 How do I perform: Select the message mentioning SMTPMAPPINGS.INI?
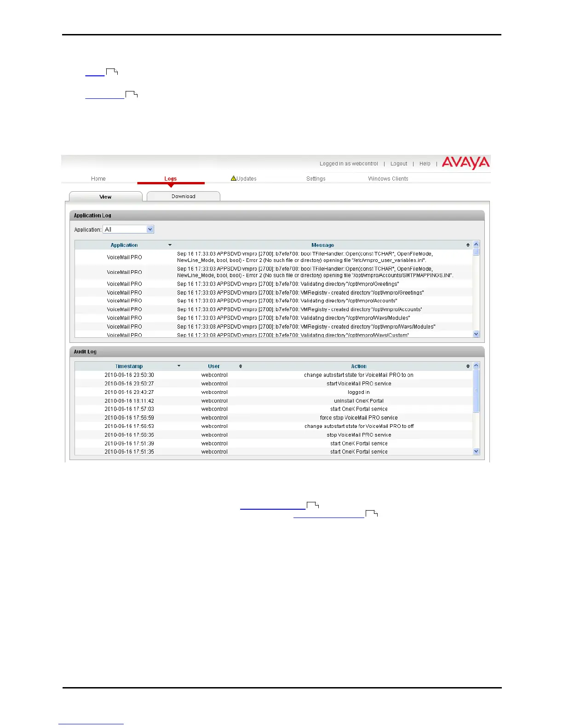(x=315, y=272)
